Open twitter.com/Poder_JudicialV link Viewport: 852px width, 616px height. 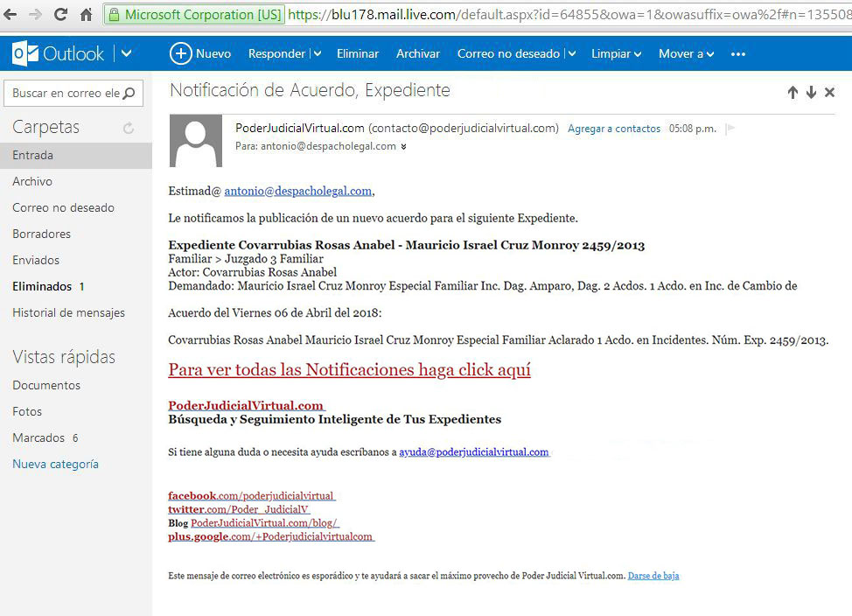239,509
